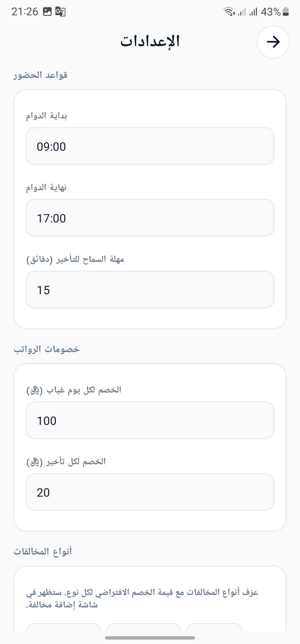Screen dimensions: 300x644
Task: Tap the خصومات الرواتب section heading
Action: 47,349
